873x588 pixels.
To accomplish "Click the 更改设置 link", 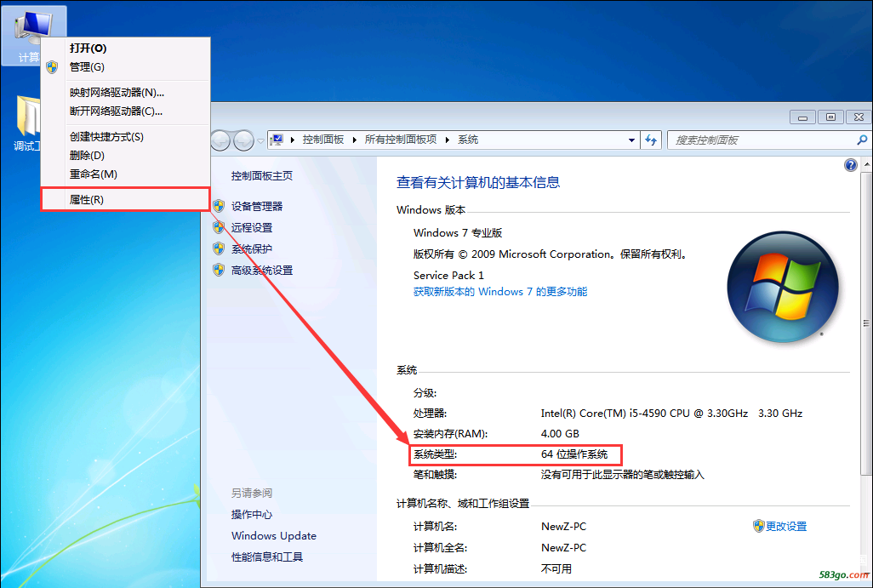I will [785, 526].
